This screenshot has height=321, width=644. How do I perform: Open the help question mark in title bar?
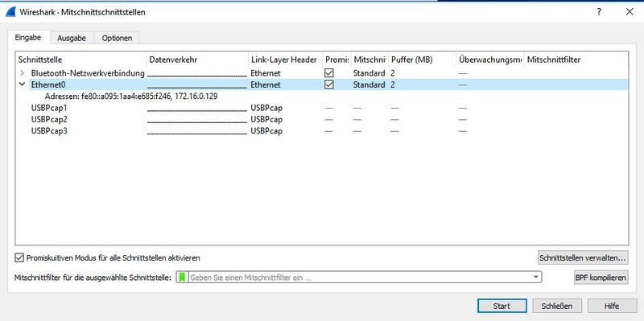tap(599, 12)
